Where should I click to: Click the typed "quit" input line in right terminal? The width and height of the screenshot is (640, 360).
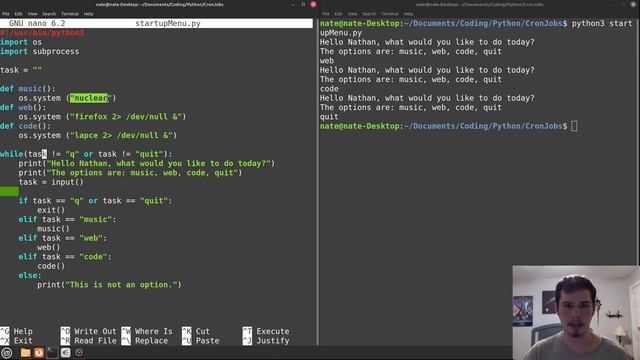(x=329, y=117)
